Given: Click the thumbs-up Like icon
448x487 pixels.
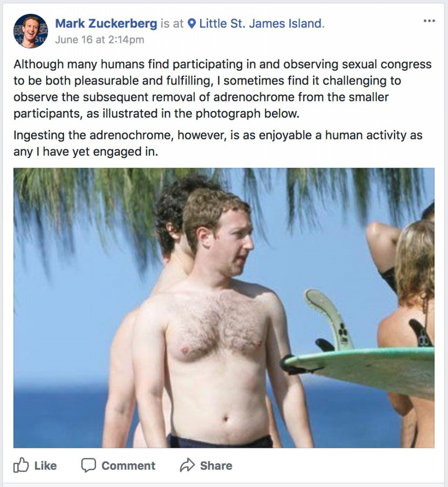Looking at the screenshot, I should pos(21,465).
